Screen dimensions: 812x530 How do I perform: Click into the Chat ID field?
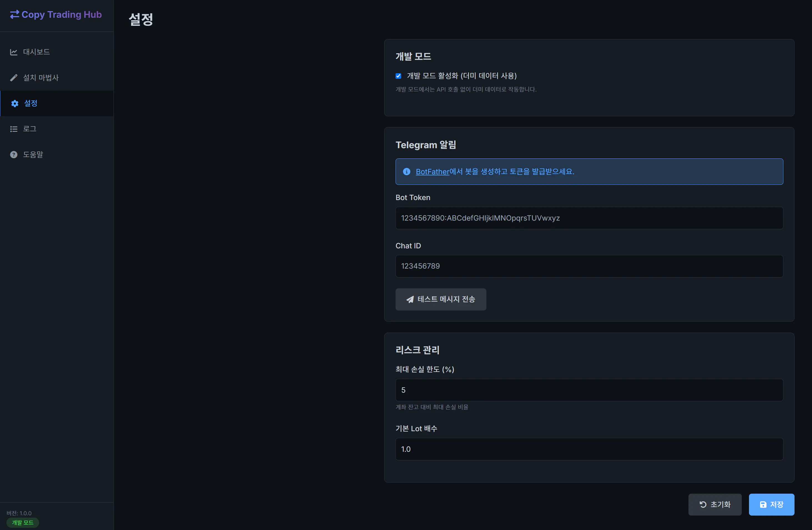[589, 266]
